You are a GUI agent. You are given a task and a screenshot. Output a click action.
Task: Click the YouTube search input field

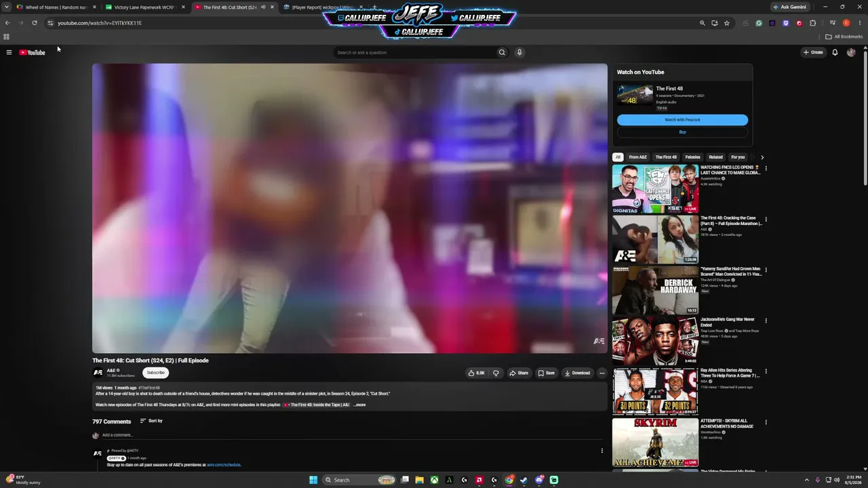pos(415,52)
